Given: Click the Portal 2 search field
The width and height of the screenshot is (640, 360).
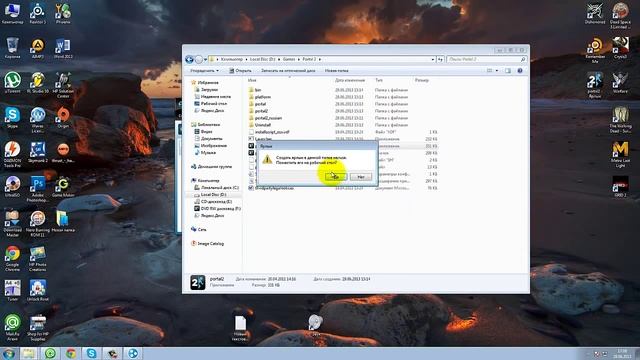Looking at the screenshot, I should click(486, 60).
